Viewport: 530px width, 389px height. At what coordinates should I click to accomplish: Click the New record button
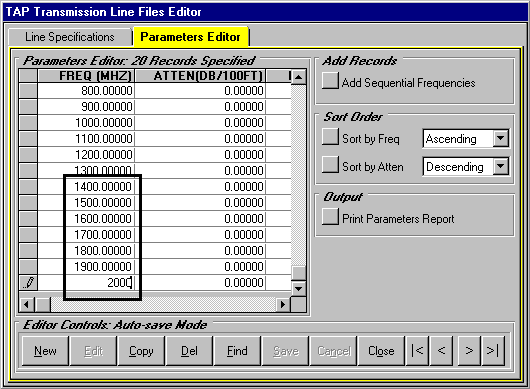pyautogui.click(x=45, y=351)
